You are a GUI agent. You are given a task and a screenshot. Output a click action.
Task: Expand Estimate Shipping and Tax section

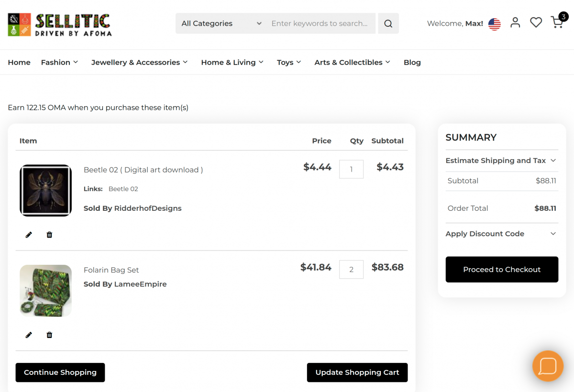tap(502, 161)
